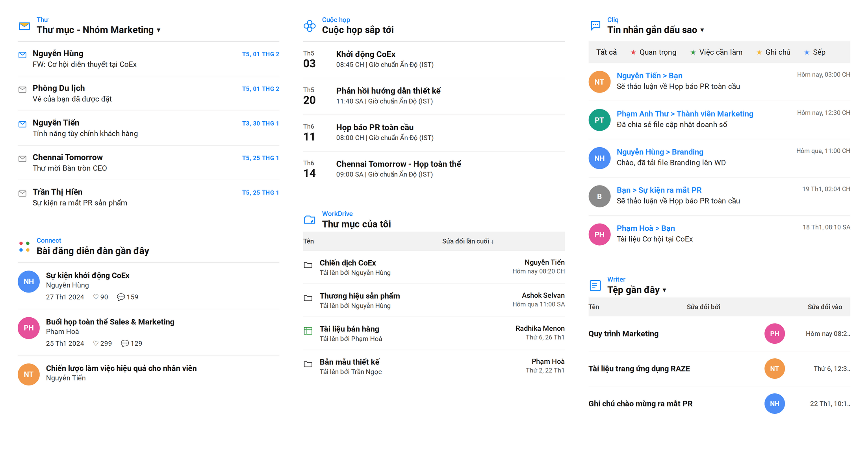Click the Cliq chat widget icon
Viewport: 868px width, 450px height.
(x=595, y=26)
